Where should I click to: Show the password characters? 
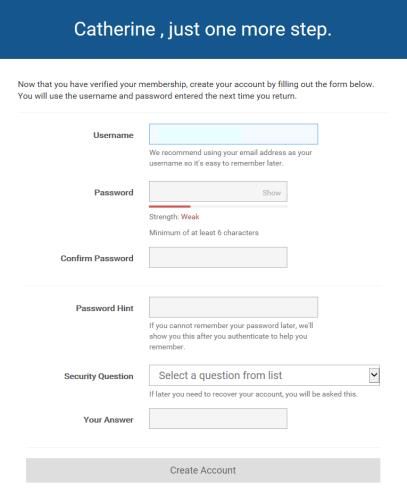(271, 193)
